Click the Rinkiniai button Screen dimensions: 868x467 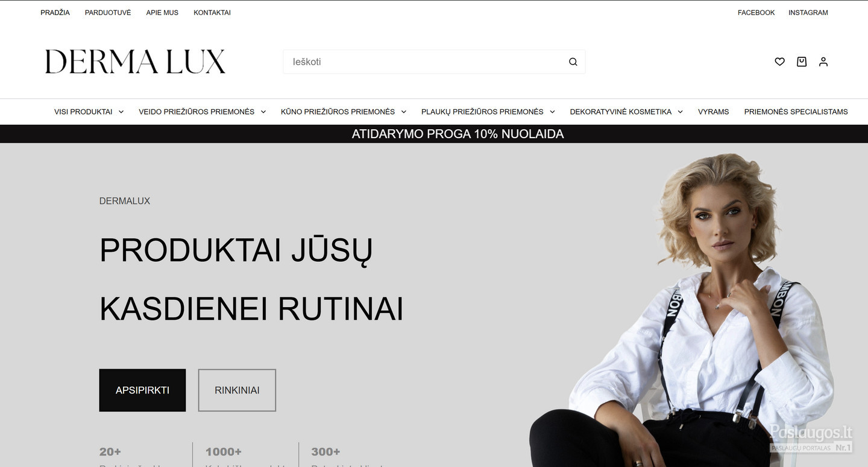coord(237,390)
